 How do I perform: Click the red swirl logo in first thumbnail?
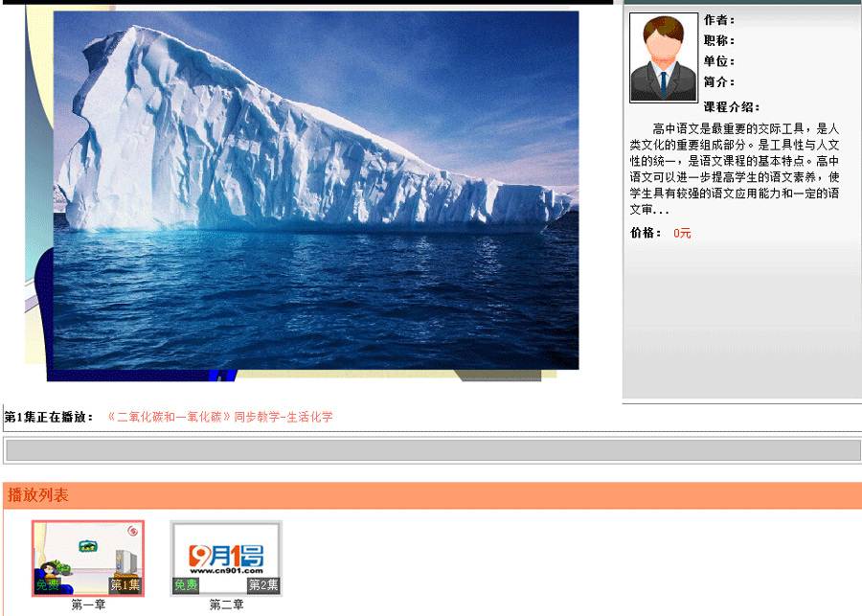(x=132, y=532)
